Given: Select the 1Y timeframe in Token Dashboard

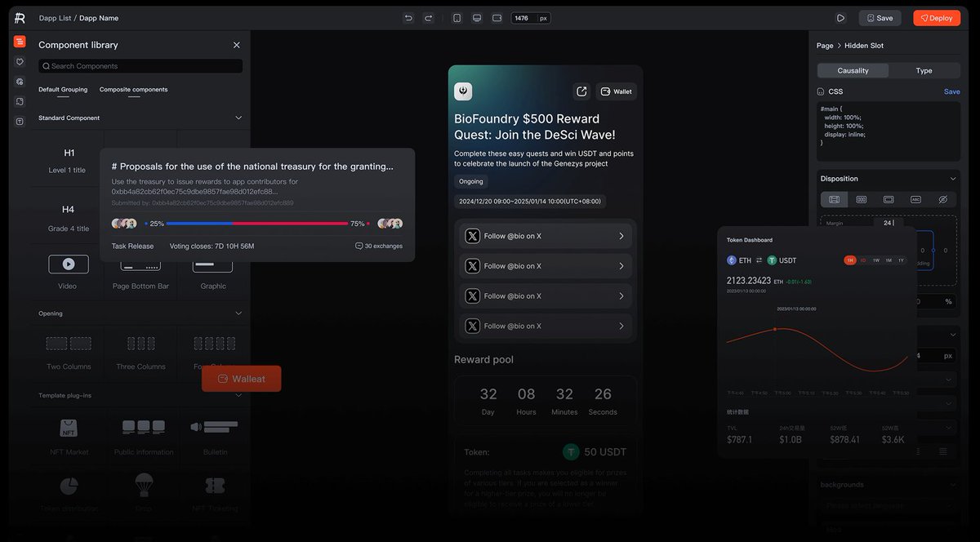Looking at the screenshot, I should 901,260.
